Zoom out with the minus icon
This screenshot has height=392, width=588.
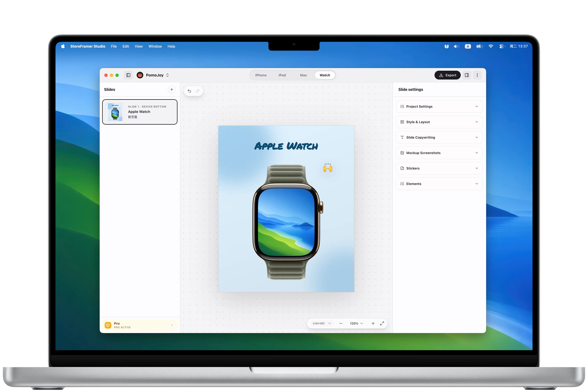[x=341, y=324]
